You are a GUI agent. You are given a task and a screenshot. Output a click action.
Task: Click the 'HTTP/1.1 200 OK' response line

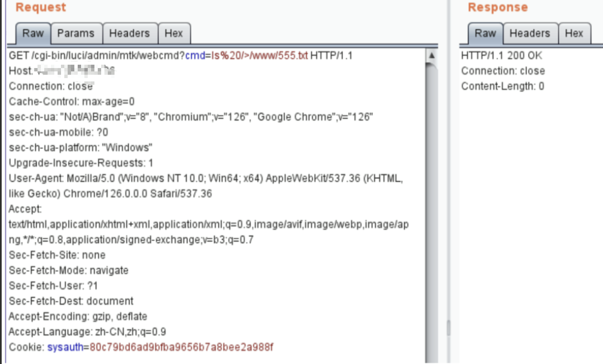pyautogui.click(x=502, y=56)
